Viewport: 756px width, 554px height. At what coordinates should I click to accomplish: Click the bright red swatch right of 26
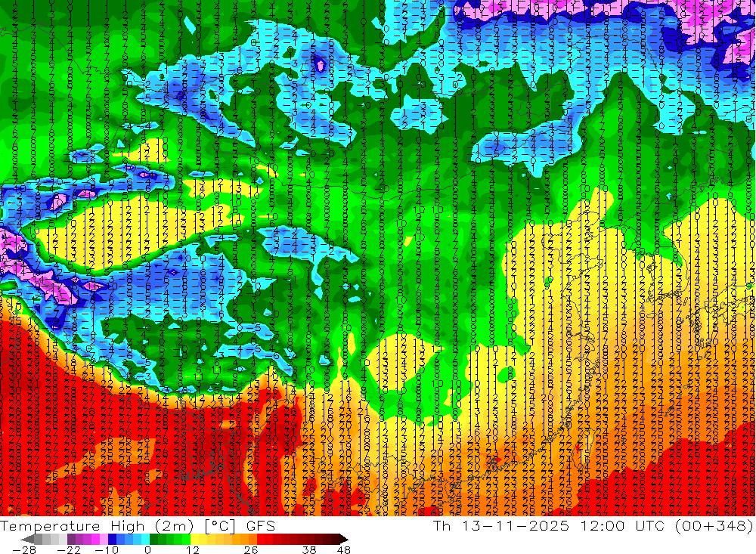[261, 539]
